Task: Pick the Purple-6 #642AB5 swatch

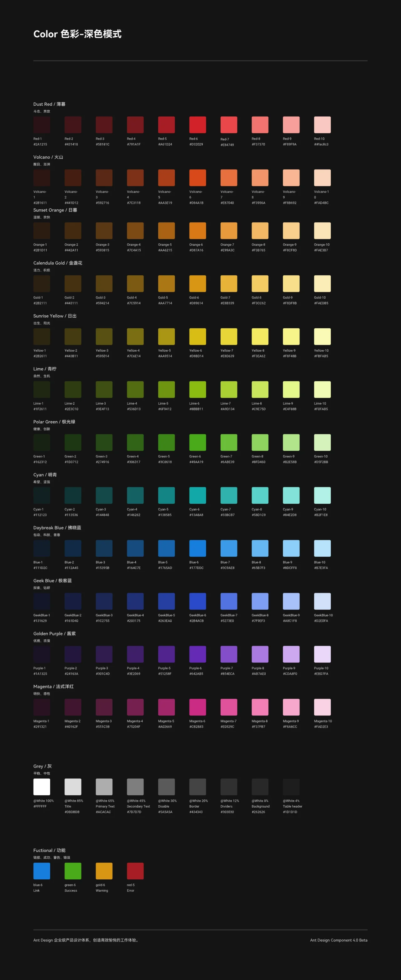Action: point(198,654)
